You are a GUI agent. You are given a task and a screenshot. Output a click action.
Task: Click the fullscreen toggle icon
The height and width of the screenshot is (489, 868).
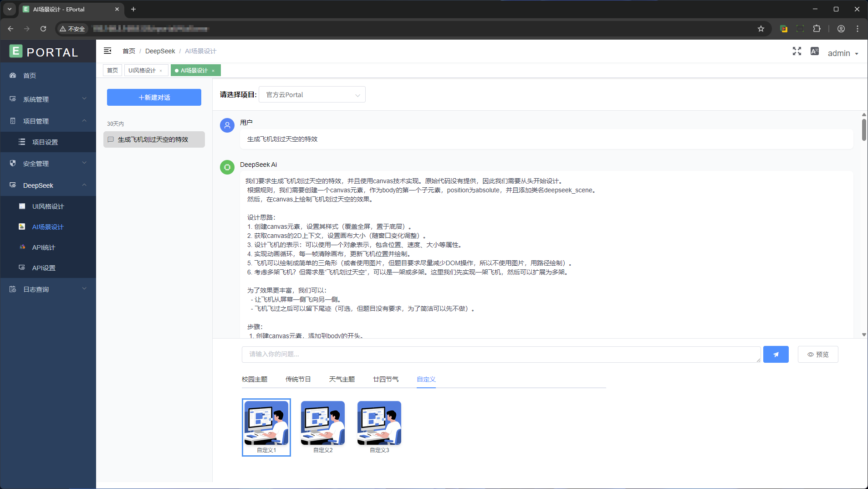(797, 51)
